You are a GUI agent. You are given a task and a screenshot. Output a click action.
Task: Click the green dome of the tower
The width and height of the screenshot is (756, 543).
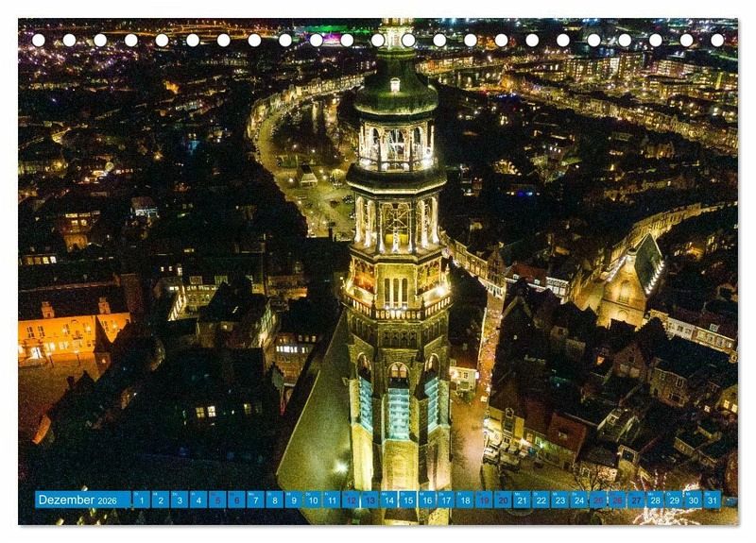pos(396,90)
